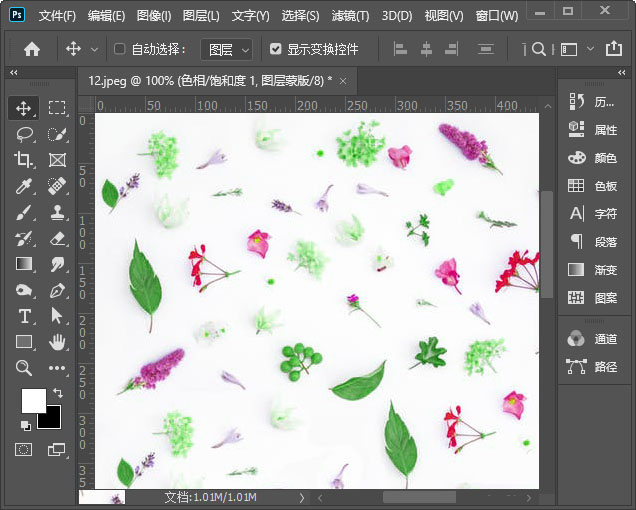This screenshot has width=636, height=510.
Task: Open the 字符 character panel
Action: pos(594,213)
